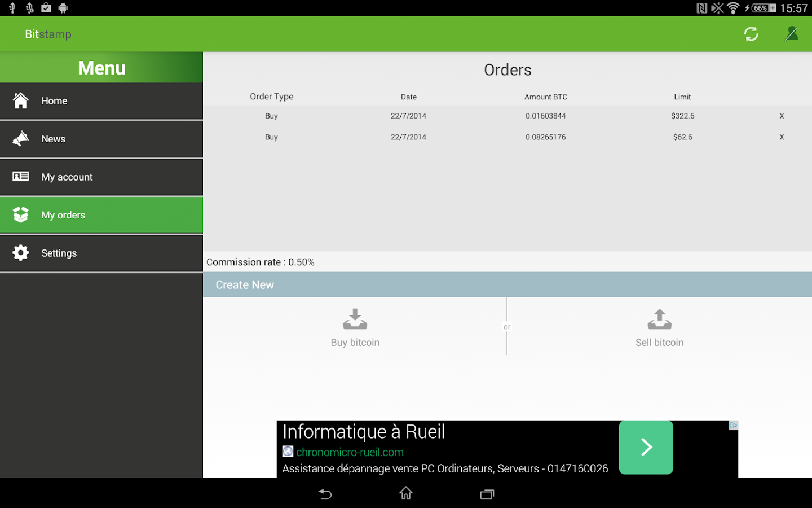The height and width of the screenshot is (508, 812).
Task: Select the amount 0.01603844
Action: click(x=546, y=116)
